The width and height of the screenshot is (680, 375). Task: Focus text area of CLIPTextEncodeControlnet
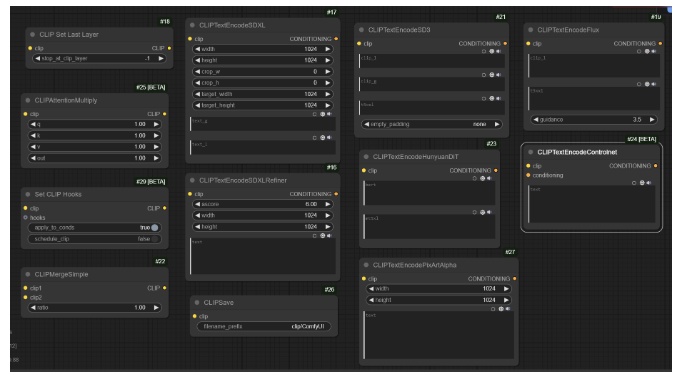(x=592, y=205)
